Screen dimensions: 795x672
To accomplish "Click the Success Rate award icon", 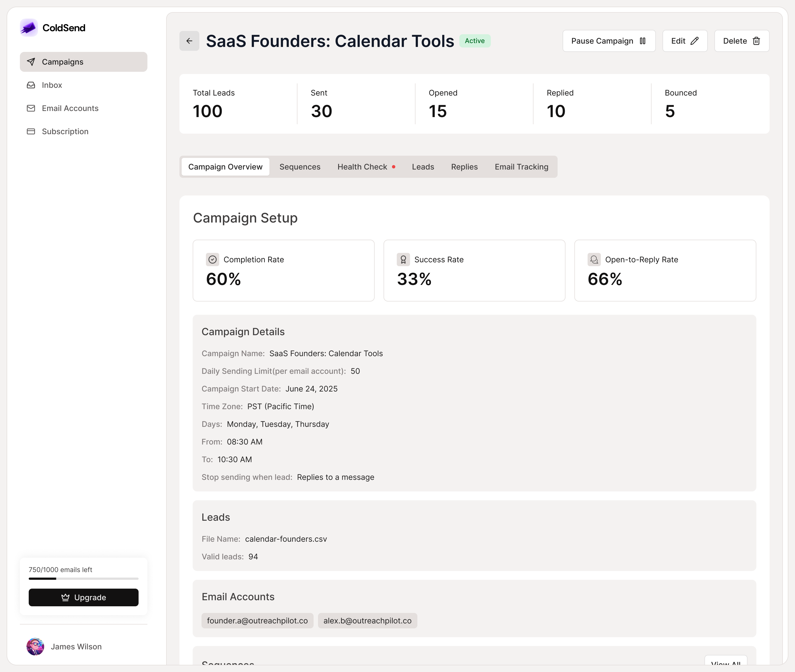I will [x=403, y=260].
